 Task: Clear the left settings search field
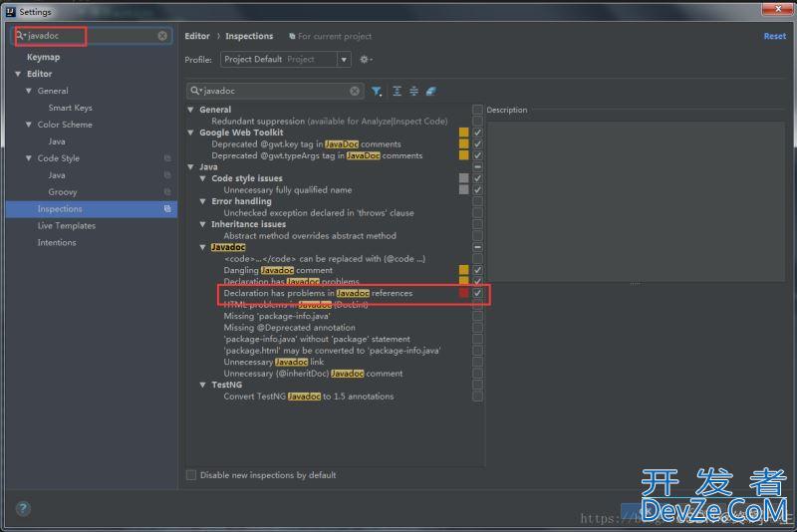pyautogui.click(x=162, y=36)
